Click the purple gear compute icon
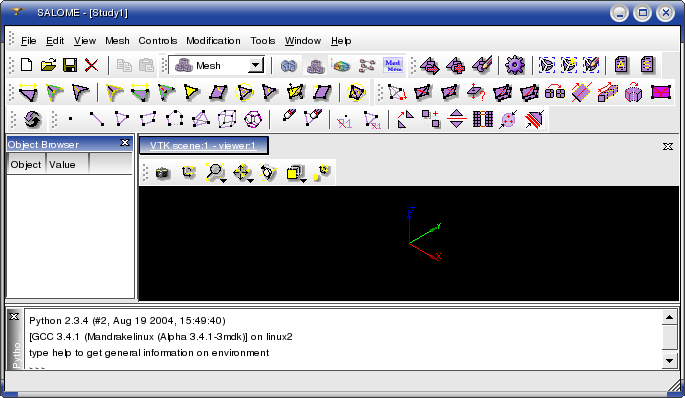The image size is (685, 398). (515, 66)
